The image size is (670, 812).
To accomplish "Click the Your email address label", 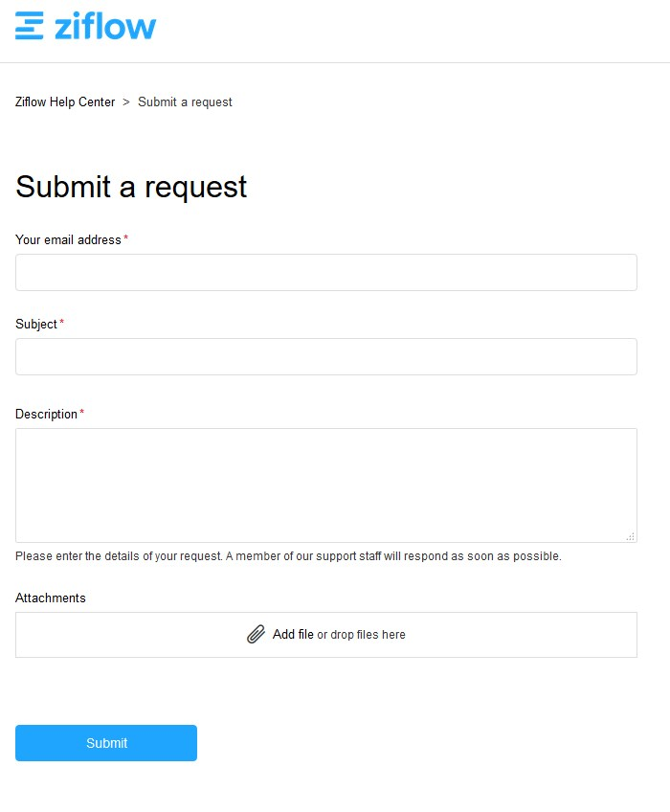I will 68,239.
